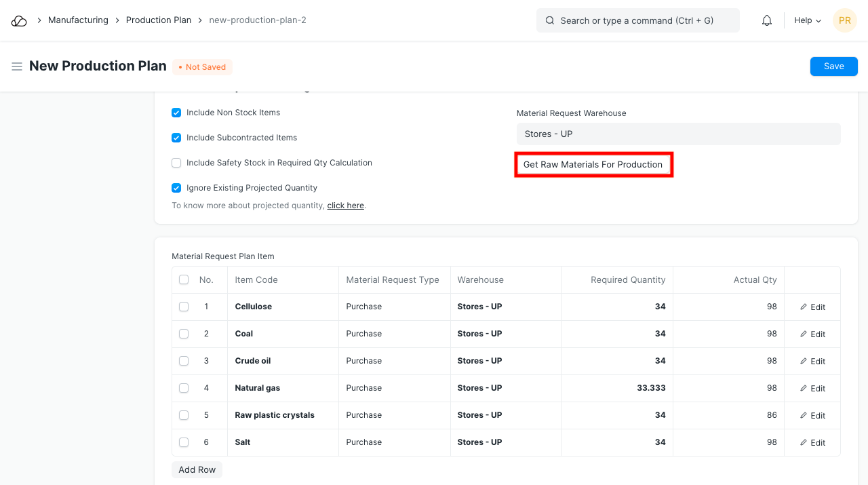Focus the search or command bar
The width and height of the screenshot is (868, 485).
pyautogui.click(x=637, y=20)
